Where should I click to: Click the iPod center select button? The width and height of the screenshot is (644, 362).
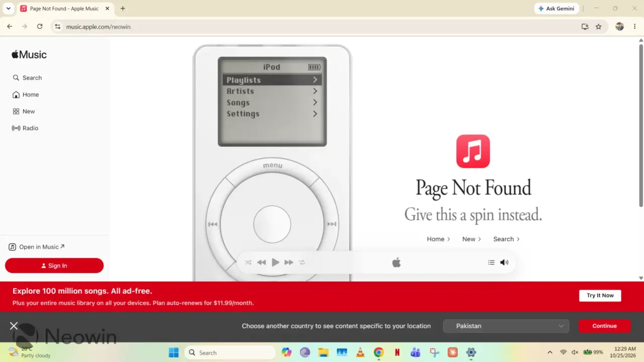(272, 224)
